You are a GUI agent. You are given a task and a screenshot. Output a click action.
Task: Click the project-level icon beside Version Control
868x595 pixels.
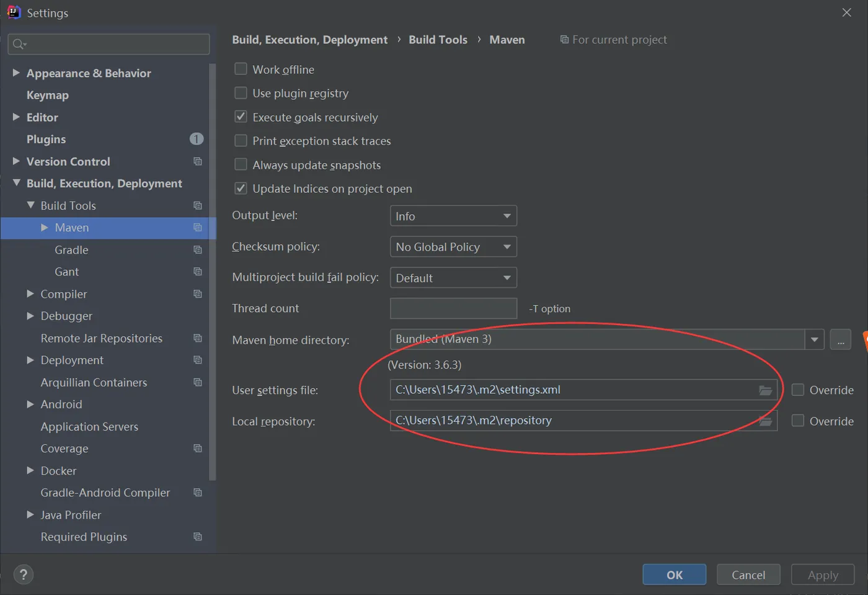(x=198, y=161)
